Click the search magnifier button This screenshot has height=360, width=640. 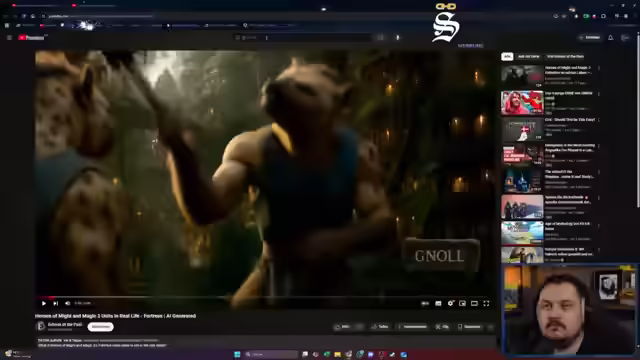[380, 38]
